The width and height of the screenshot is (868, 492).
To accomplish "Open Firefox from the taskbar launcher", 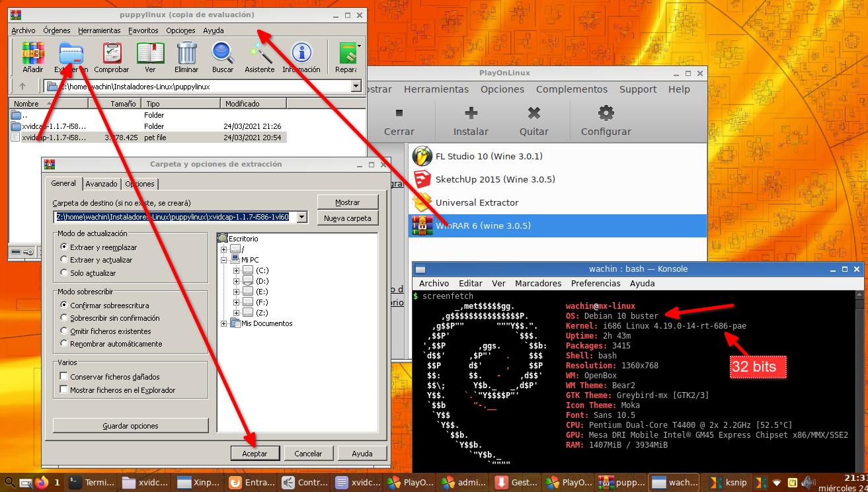I will coord(42,482).
